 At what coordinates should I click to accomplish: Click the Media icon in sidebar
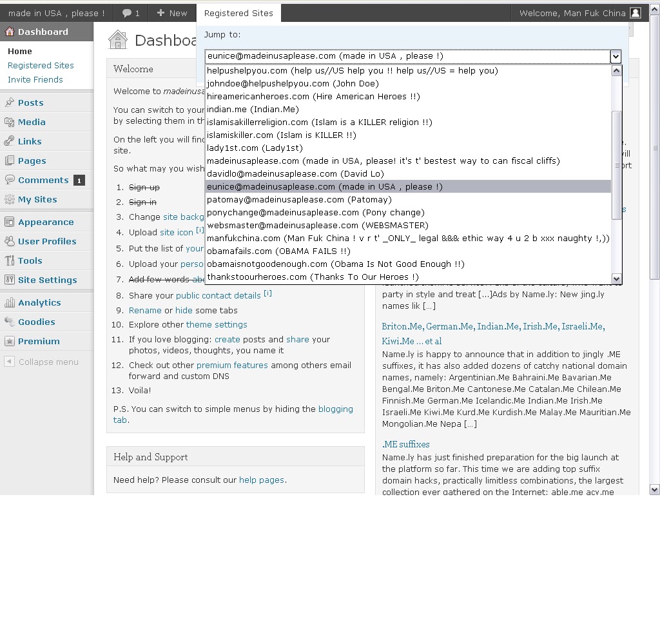pyautogui.click(x=9, y=122)
